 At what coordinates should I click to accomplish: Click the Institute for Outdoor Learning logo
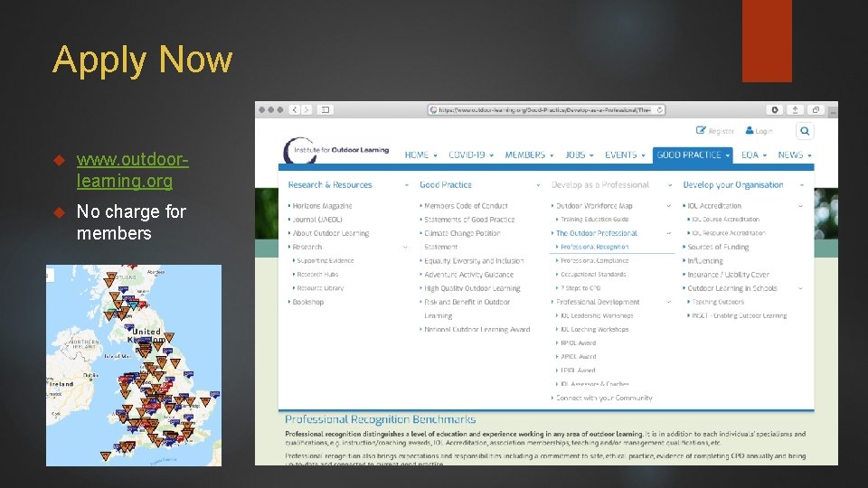336,150
